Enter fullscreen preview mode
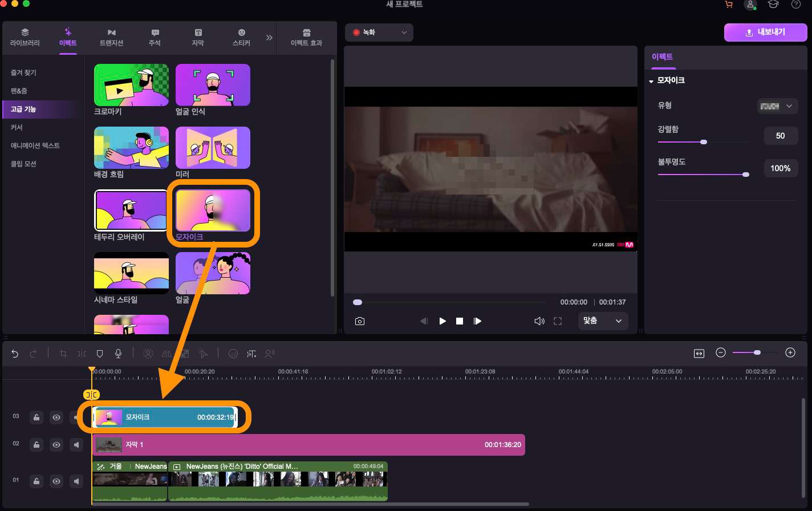Viewport: 812px width, 511px height. (x=558, y=321)
